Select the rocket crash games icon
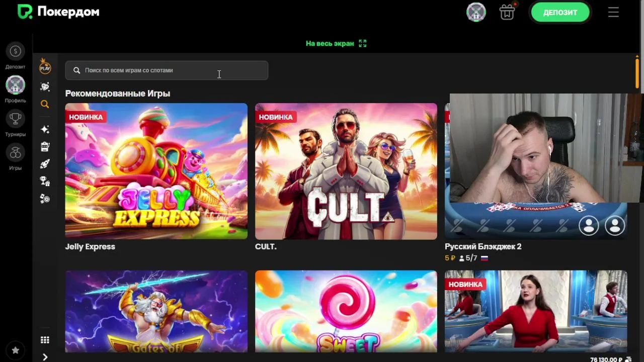644x362 pixels. coord(45,164)
